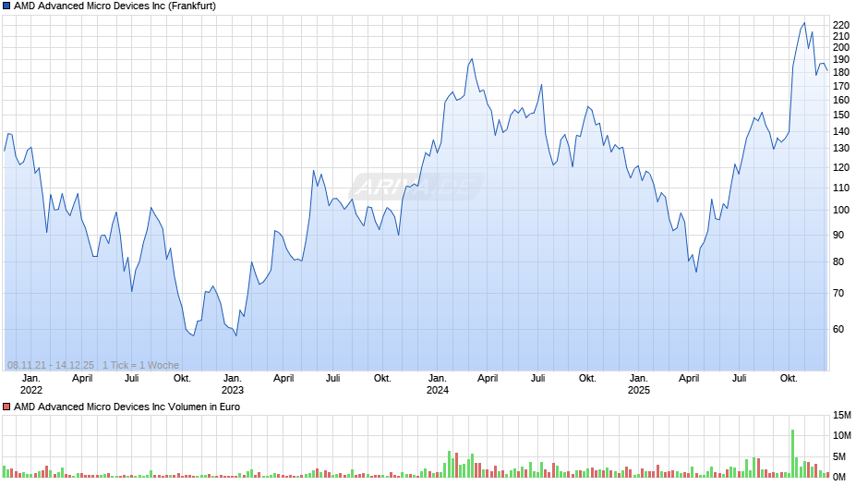The image size is (868, 486).
Task: Click the 80 price axis label
Action: 838,261
